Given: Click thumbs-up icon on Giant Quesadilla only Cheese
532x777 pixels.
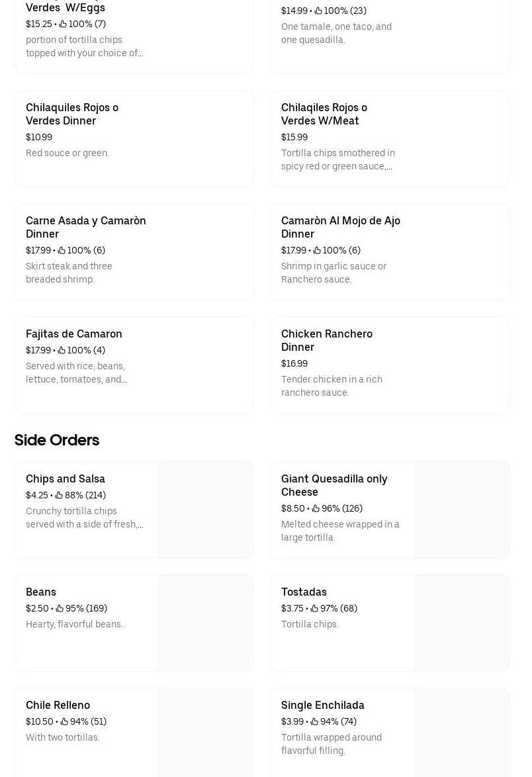Looking at the screenshot, I should [316, 508].
